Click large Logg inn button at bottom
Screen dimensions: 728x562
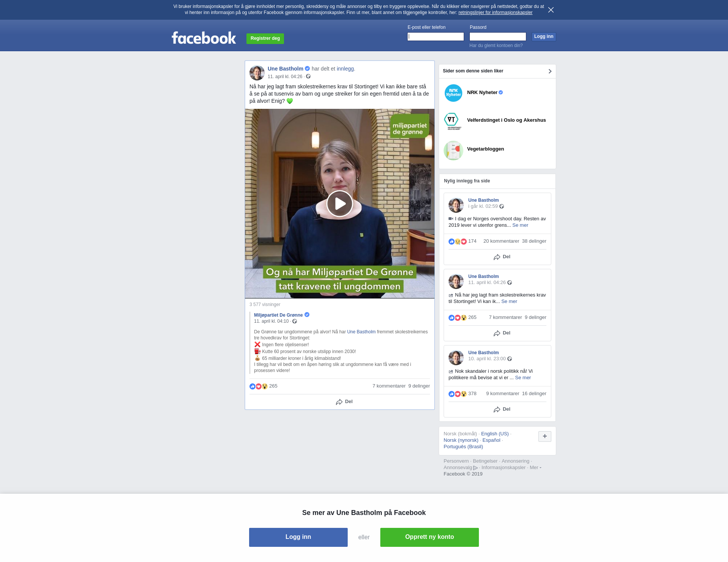pos(298,537)
